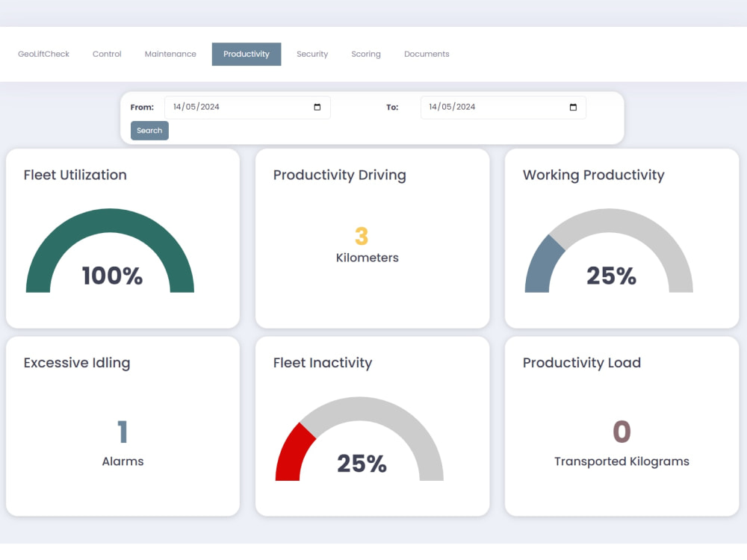747x560 pixels.
Task: Click the Transported Kilograms label
Action: 622,461
